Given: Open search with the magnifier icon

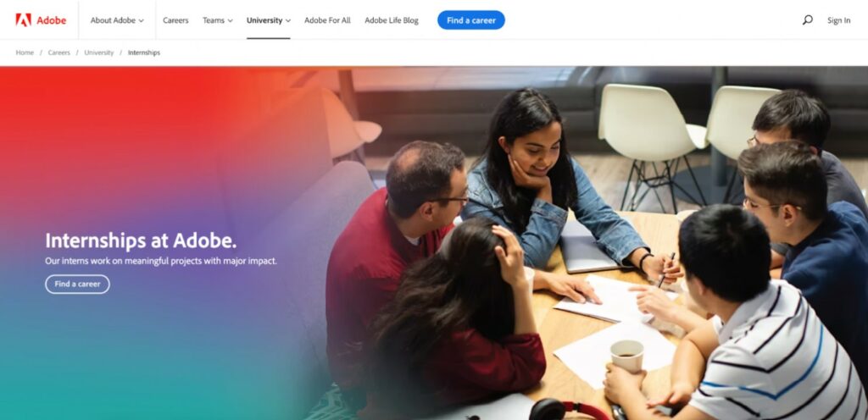Looking at the screenshot, I should coord(808,19).
